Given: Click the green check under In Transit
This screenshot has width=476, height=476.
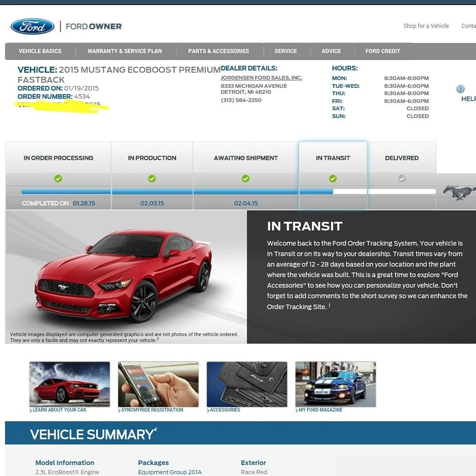Looking at the screenshot, I should click(x=333, y=178).
